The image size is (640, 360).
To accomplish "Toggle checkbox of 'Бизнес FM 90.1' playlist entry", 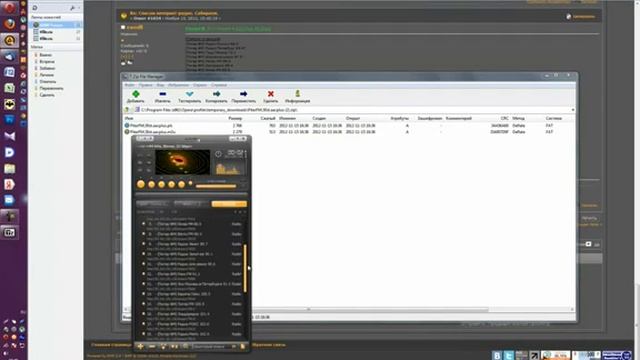I will 144,234.
